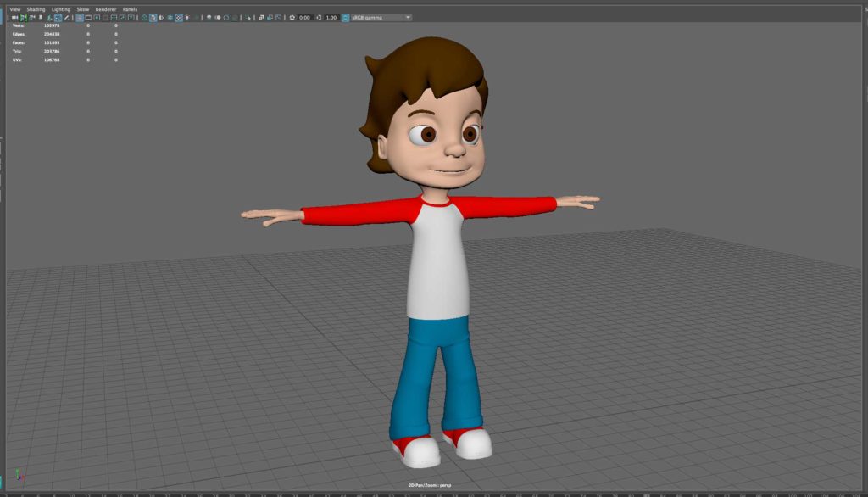Click the Isolate Select icon
The image size is (868, 497).
pos(247,17)
